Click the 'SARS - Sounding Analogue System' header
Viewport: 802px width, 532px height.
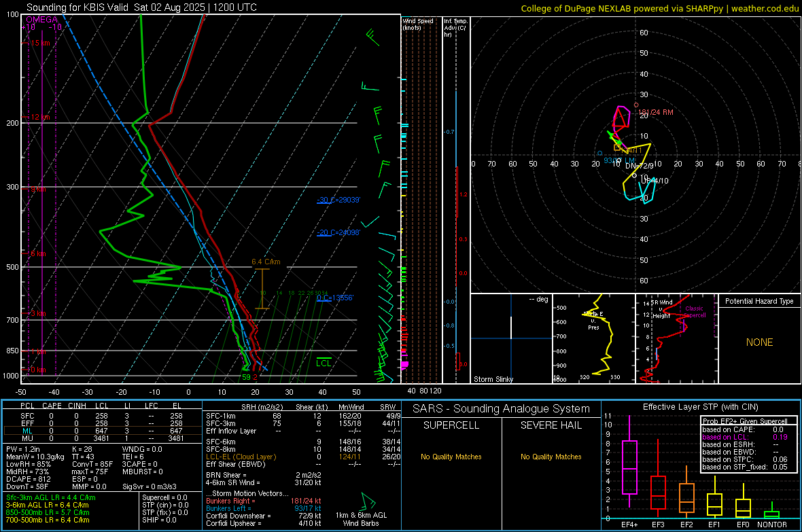pyautogui.click(x=502, y=409)
